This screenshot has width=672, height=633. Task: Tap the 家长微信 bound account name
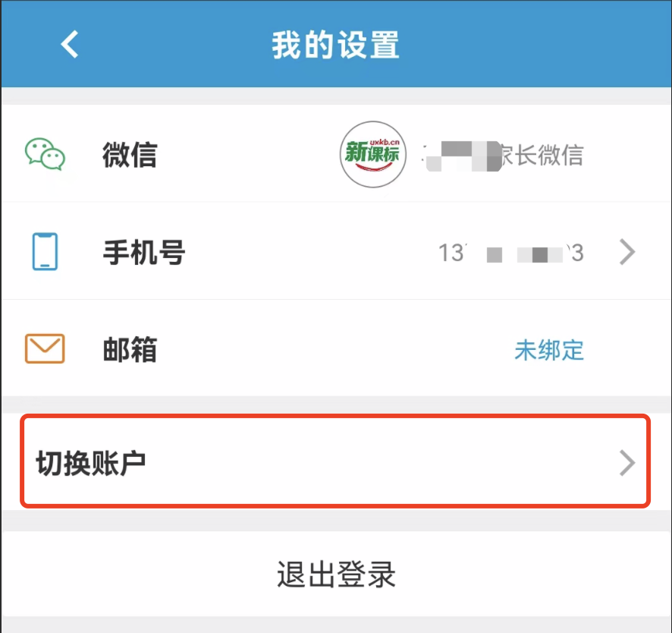[542, 155]
